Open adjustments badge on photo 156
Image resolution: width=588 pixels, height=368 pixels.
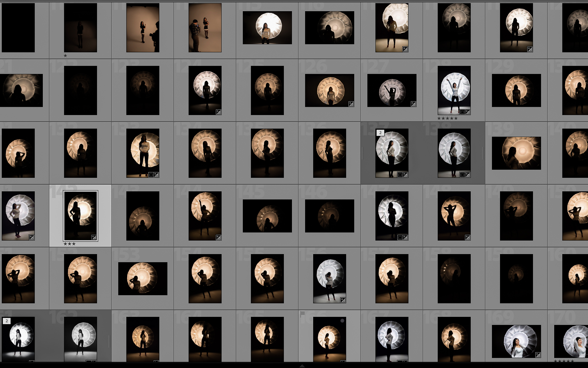tap(343, 300)
